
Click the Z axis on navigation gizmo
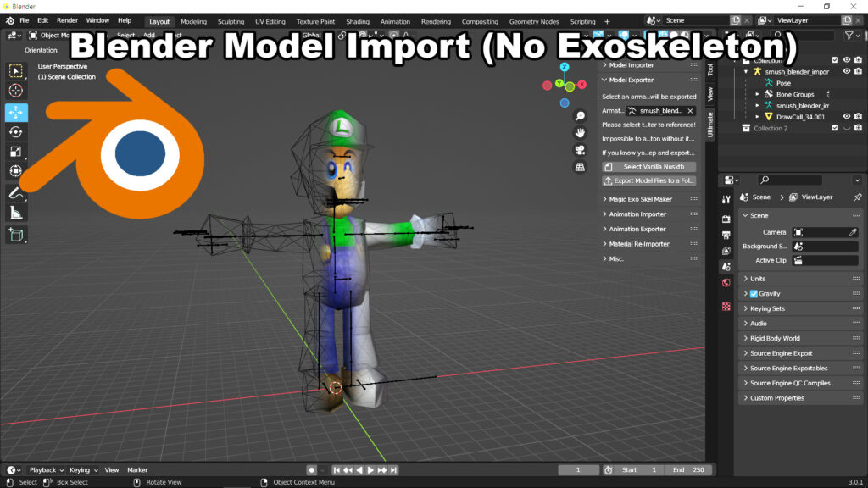[x=565, y=67]
